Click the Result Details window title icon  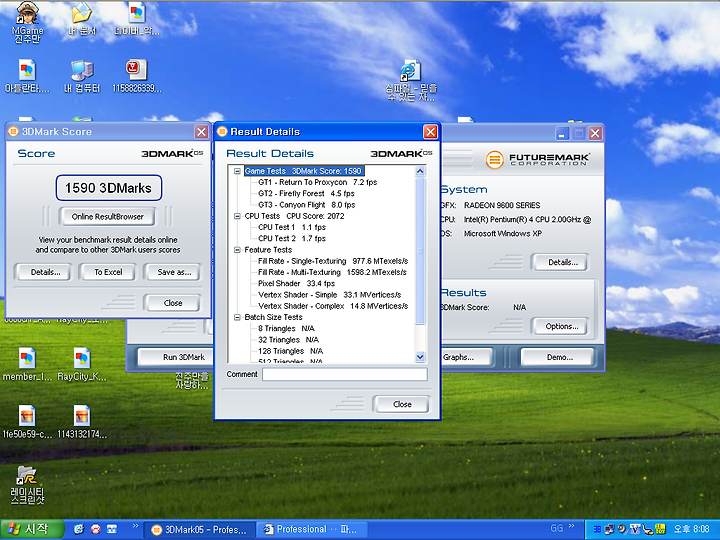222,132
